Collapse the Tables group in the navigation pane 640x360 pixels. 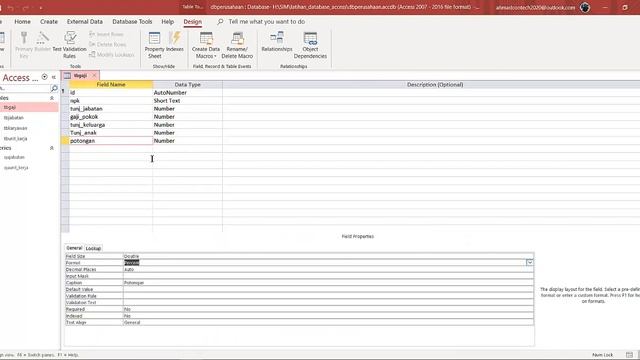click(52, 98)
